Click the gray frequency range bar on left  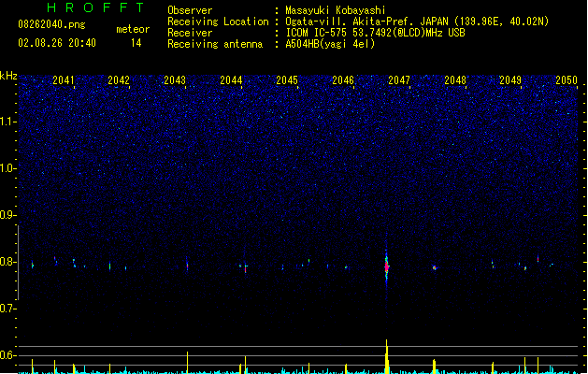point(18,262)
